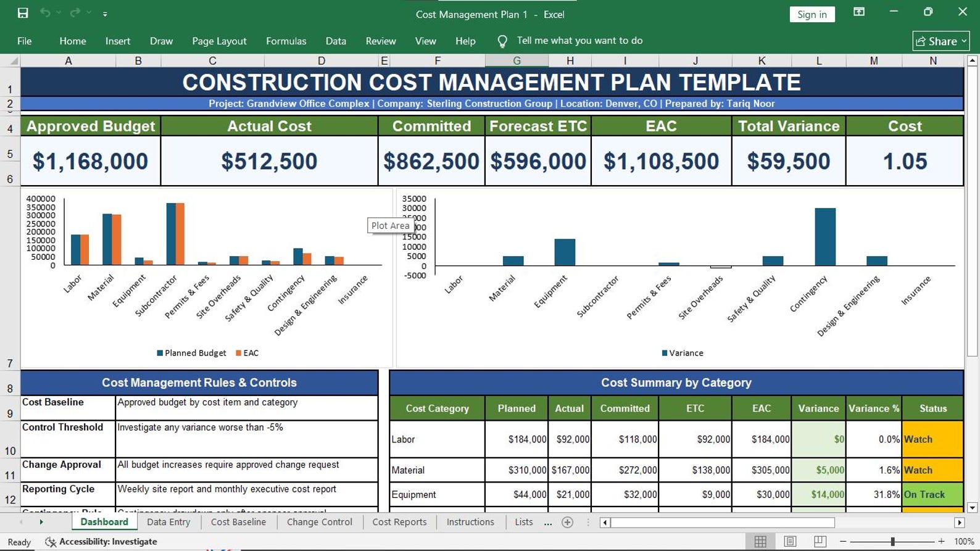Click the zoom in plus button
This screenshot has height=551, width=980.
(x=941, y=541)
